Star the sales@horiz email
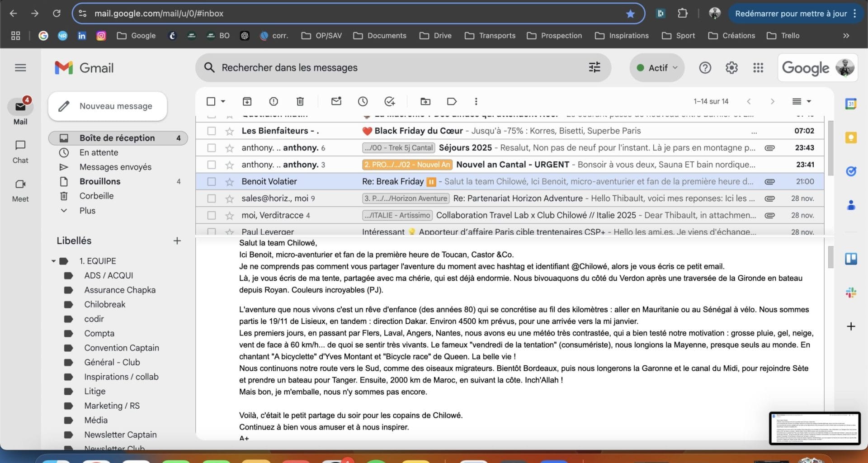 pyautogui.click(x=230, y=198)
